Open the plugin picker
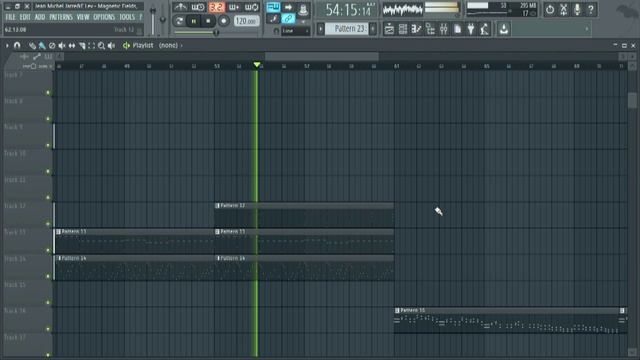This screenshot has width=640, height=360. click(x=471, y=29)
